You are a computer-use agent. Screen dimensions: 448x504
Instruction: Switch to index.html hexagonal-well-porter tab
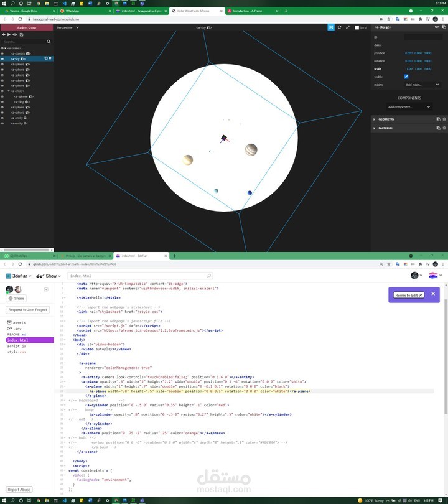141,11
